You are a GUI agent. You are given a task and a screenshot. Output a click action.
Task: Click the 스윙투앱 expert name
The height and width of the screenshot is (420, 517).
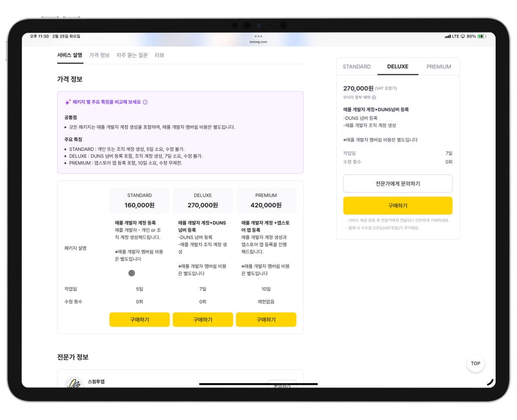pos(96,381)
